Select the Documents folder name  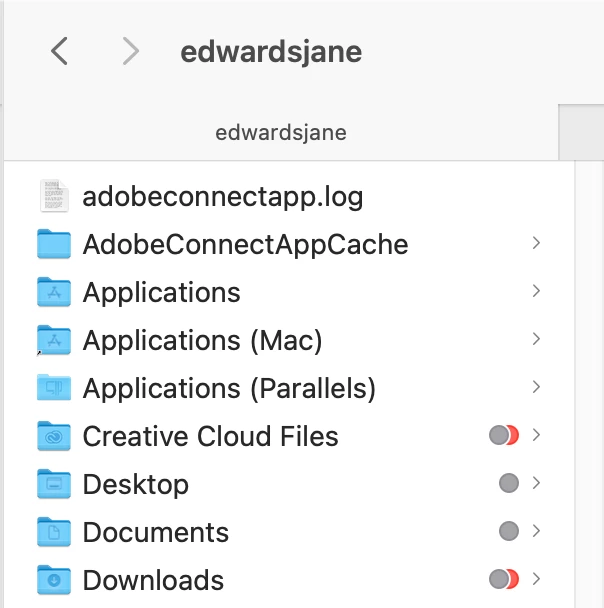tap(156, 532)
